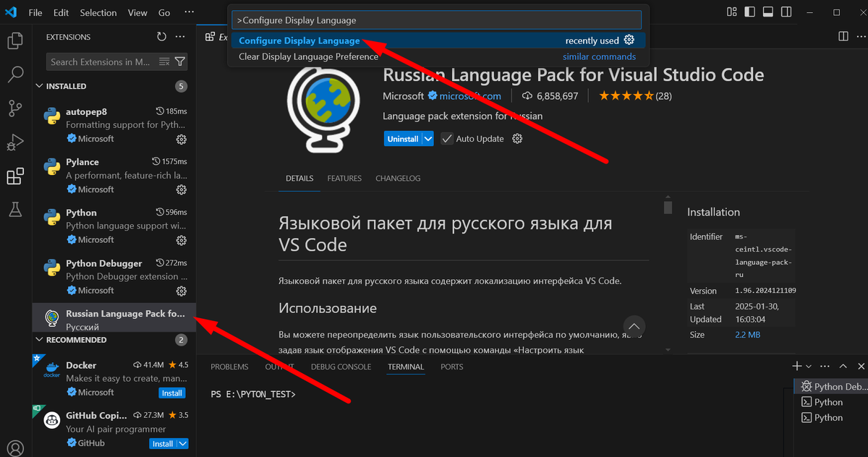Open the hidden menus ellipsis in title bar

[x=189, y=12]
